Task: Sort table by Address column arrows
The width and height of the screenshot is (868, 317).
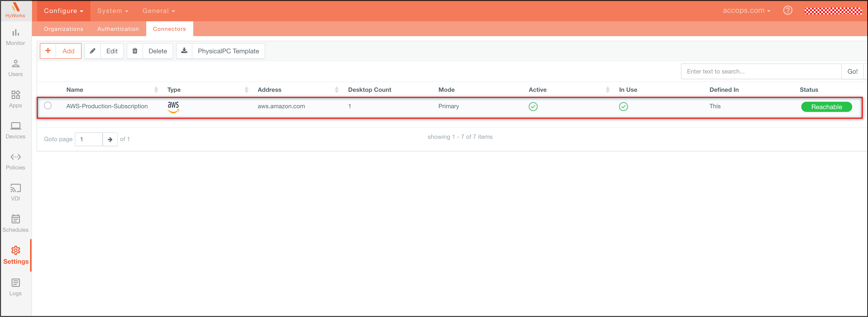Action: 337,90
